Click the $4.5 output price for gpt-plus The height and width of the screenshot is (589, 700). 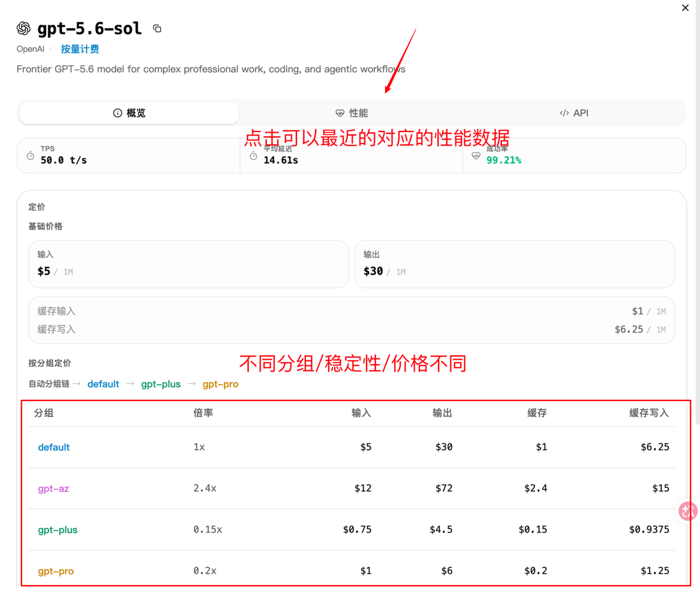pos(441,529)
